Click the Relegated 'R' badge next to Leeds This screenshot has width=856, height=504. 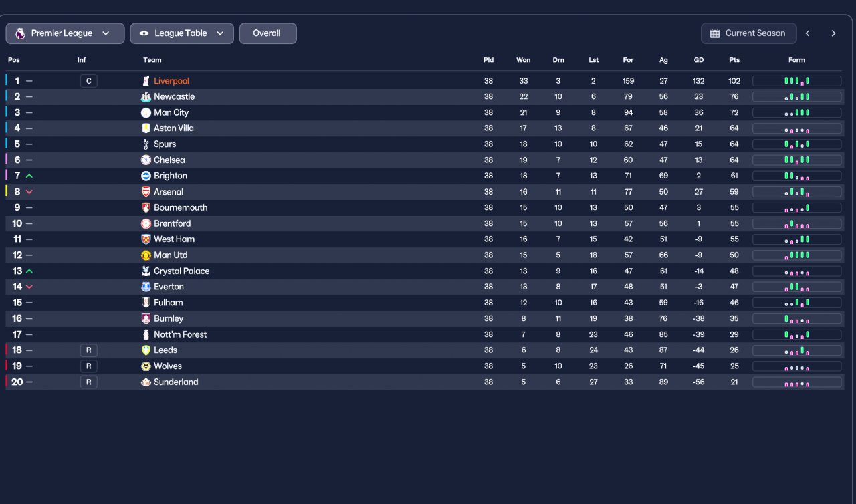[x=88, y=350]
